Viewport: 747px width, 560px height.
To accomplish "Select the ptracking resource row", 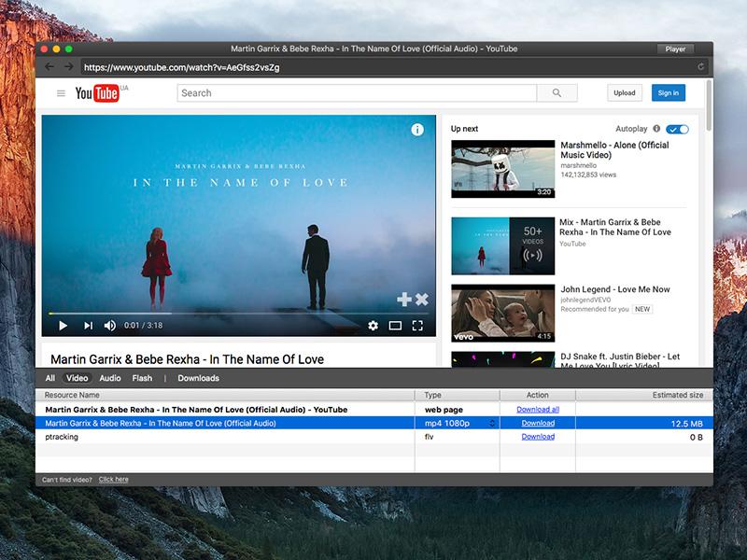I will point(374,437).
